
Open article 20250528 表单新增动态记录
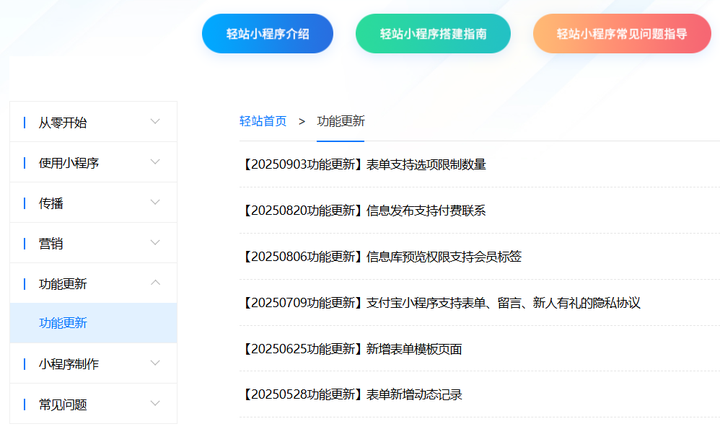coord(352,394)
